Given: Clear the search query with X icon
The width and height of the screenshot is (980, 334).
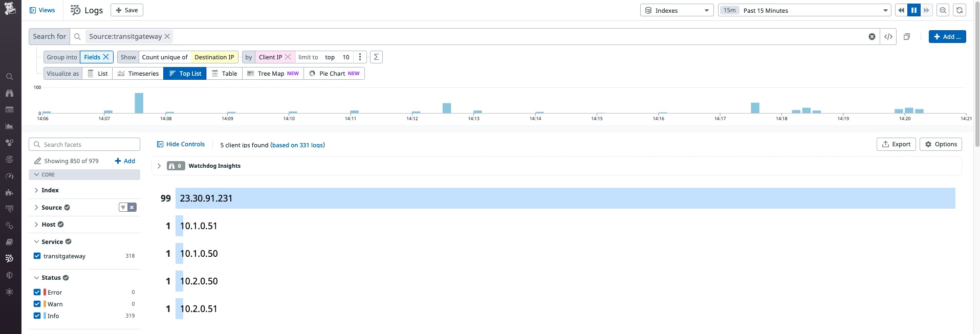Looking at the screenshot, I should coord(872,36).
